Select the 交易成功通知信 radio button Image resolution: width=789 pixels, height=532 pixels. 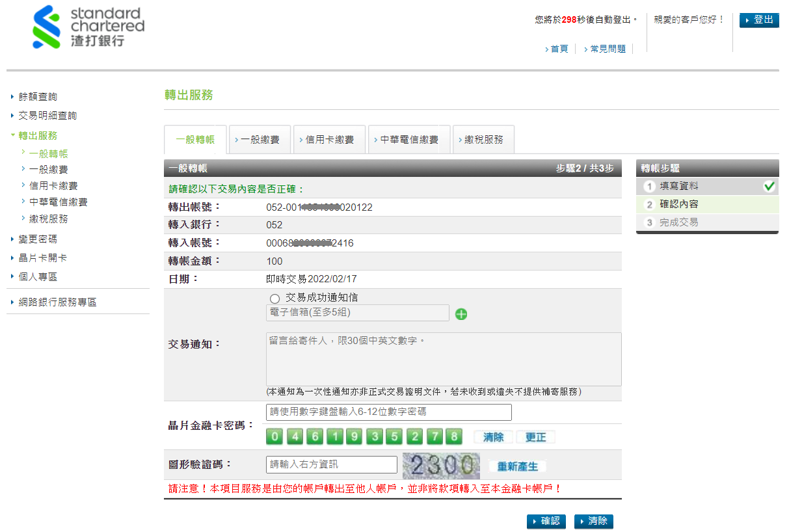point(274,299)
